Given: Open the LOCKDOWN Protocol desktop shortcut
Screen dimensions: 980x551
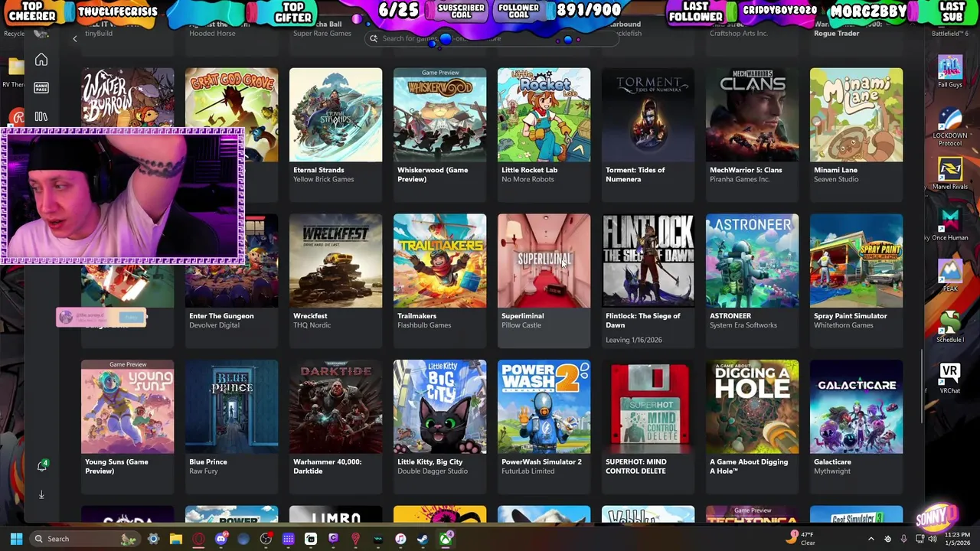Looking at the screenshot, I should coord(950,128).
